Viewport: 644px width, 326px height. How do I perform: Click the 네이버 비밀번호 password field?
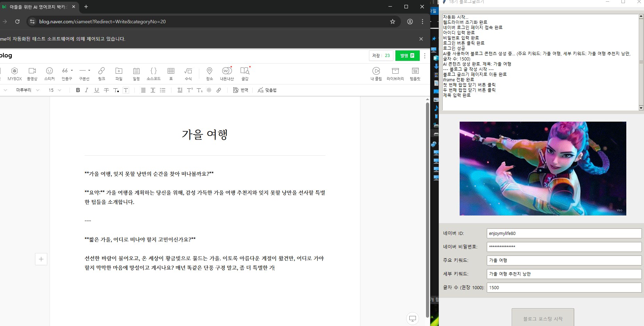(x=564, y=247)
